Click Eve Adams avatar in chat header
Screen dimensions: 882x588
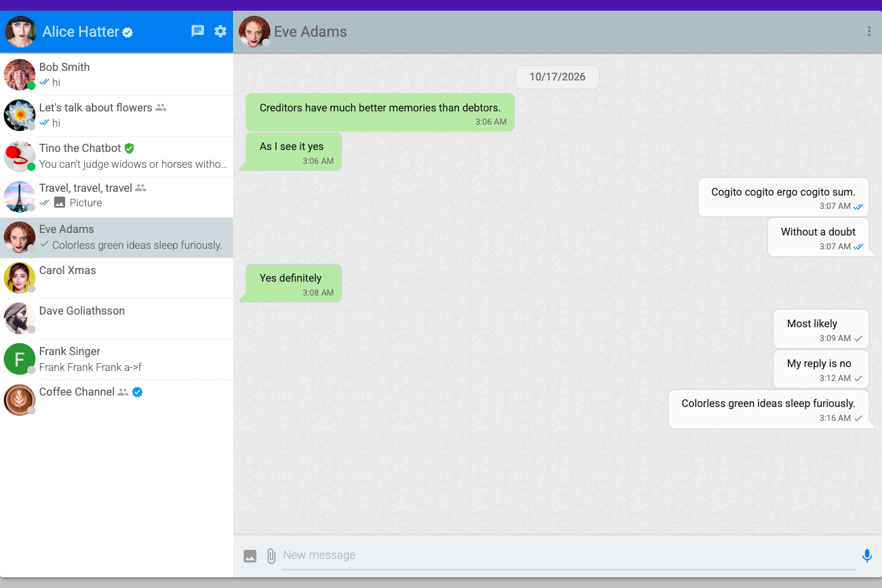point(255,32)
